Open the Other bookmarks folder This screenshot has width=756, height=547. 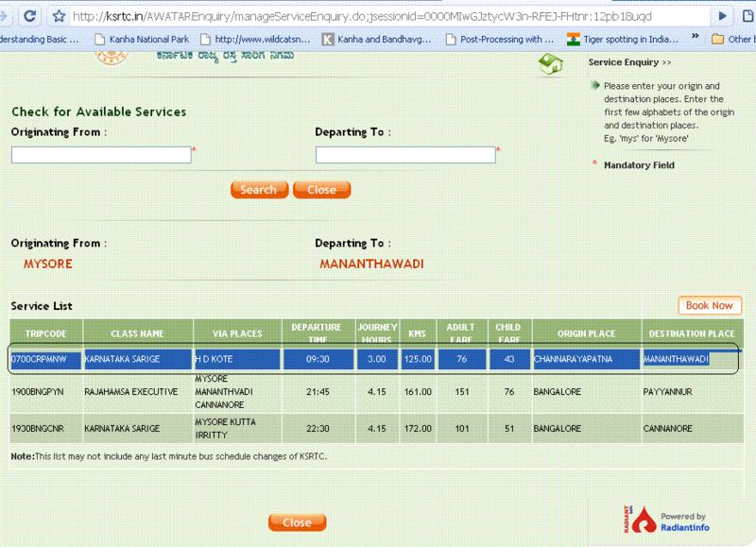pos(732,39)
